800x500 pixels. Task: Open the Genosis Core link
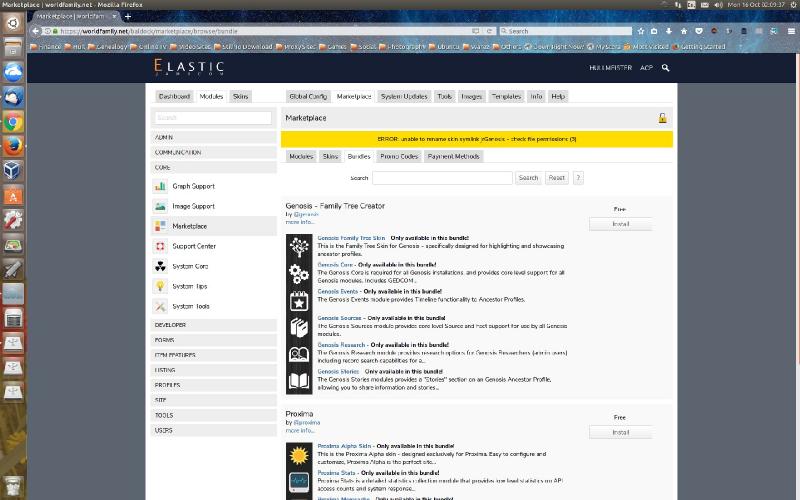(334, 265)
